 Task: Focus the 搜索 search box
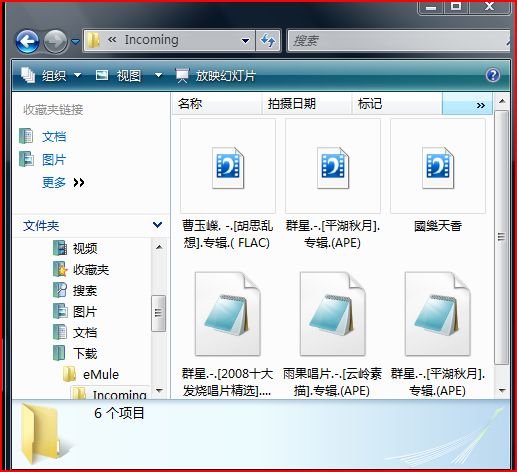click(398, 41)
